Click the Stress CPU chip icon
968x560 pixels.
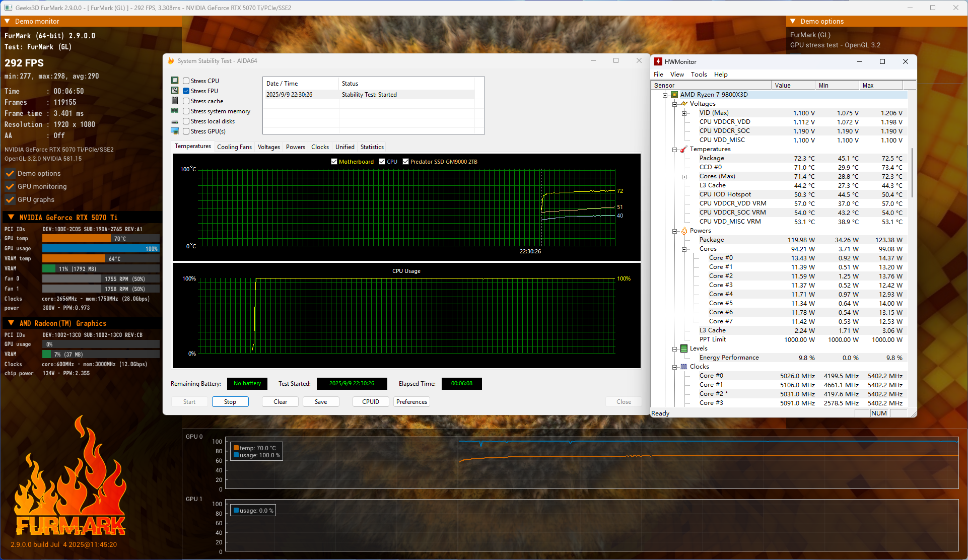pyautogui.click(x=175, y=81)
